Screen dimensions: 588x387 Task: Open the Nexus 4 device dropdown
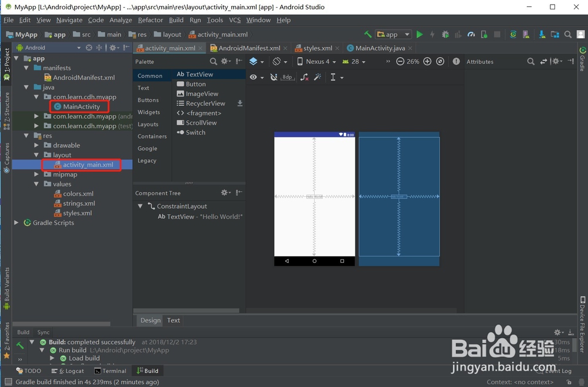(316, 62)
